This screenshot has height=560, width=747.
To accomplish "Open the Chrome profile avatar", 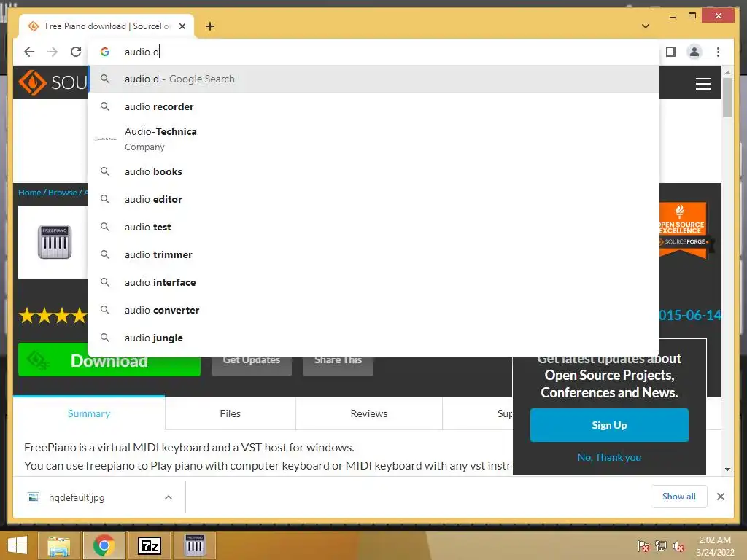I will click(x=694, y=52).
